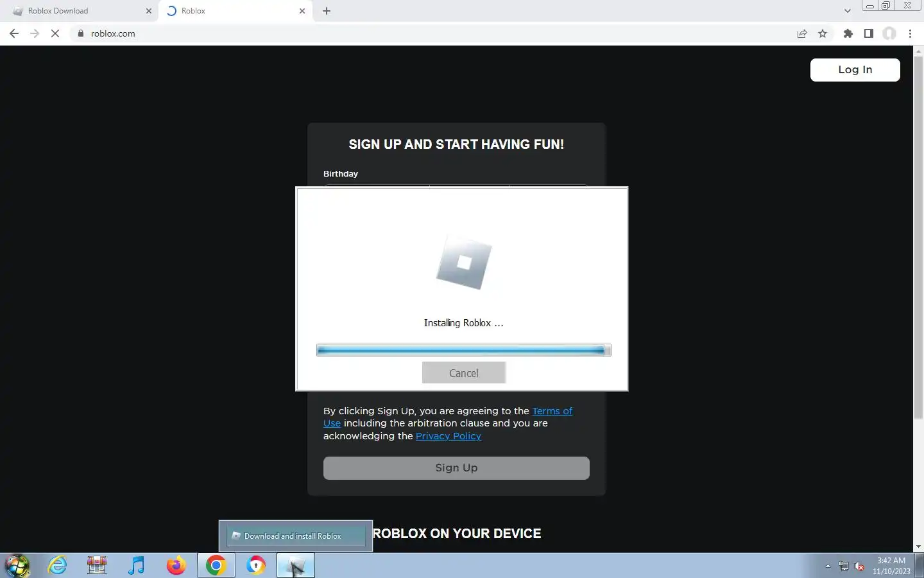The image size is (924, 578).
Task: Stop loading the page
Action: 55,33
